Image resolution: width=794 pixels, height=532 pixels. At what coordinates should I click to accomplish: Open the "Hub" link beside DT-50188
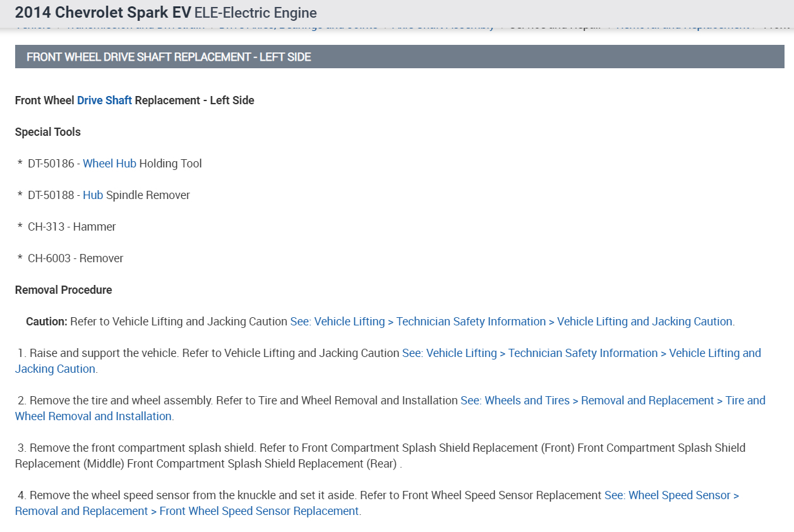(93, 195)
